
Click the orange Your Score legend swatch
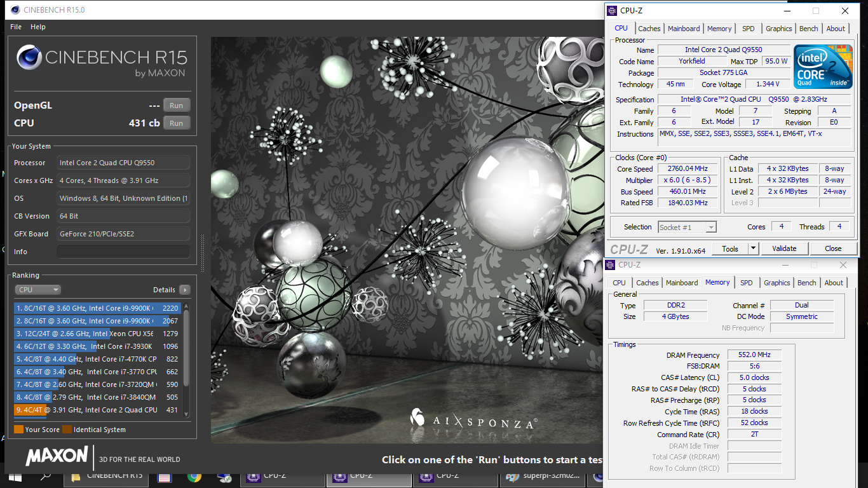pyautogui.click(x=18, y=430)
